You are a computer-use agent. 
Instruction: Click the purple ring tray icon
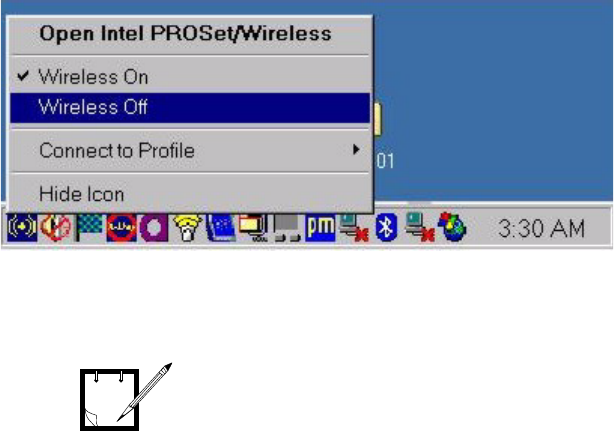154,227
